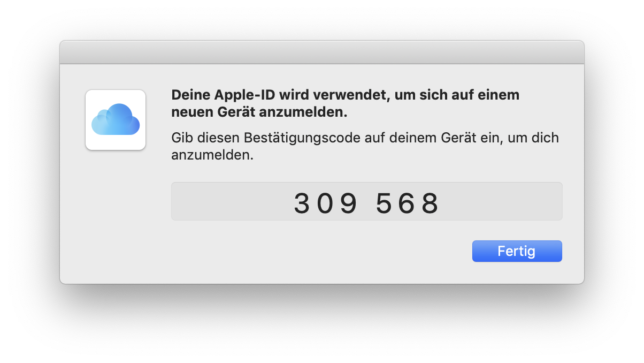Click the digit 5 in the code
Screen dimensions: 644x363
tap(384, 203)
